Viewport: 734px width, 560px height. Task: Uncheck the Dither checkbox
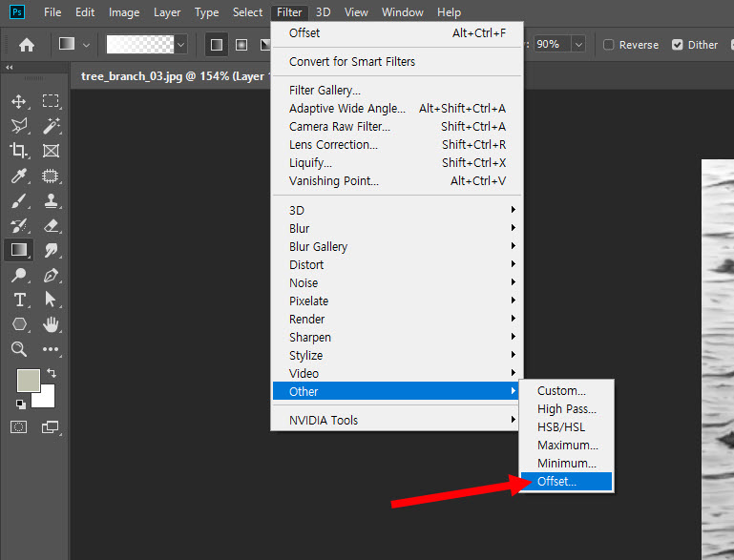click(677, 45)
